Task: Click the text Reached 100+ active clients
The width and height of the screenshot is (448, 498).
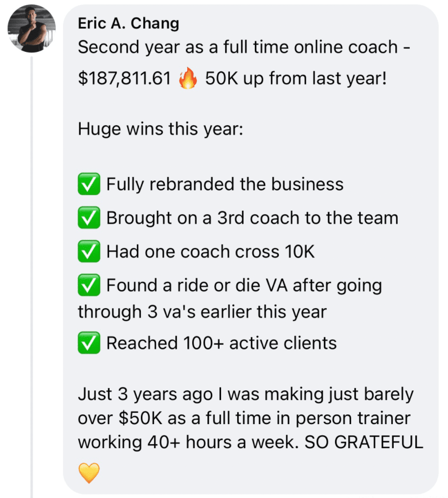Action: tap(222, 343)
